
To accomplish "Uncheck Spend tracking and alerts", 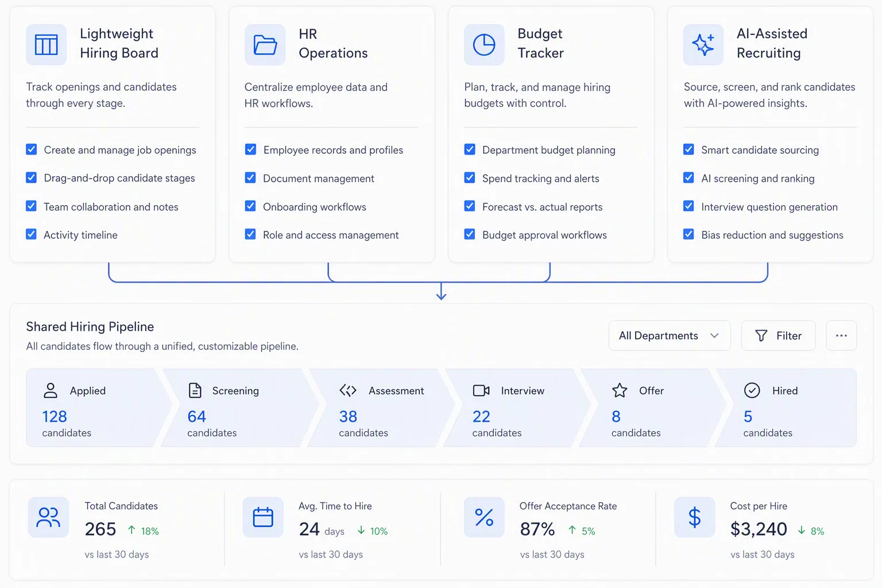I will coord(470,177).
